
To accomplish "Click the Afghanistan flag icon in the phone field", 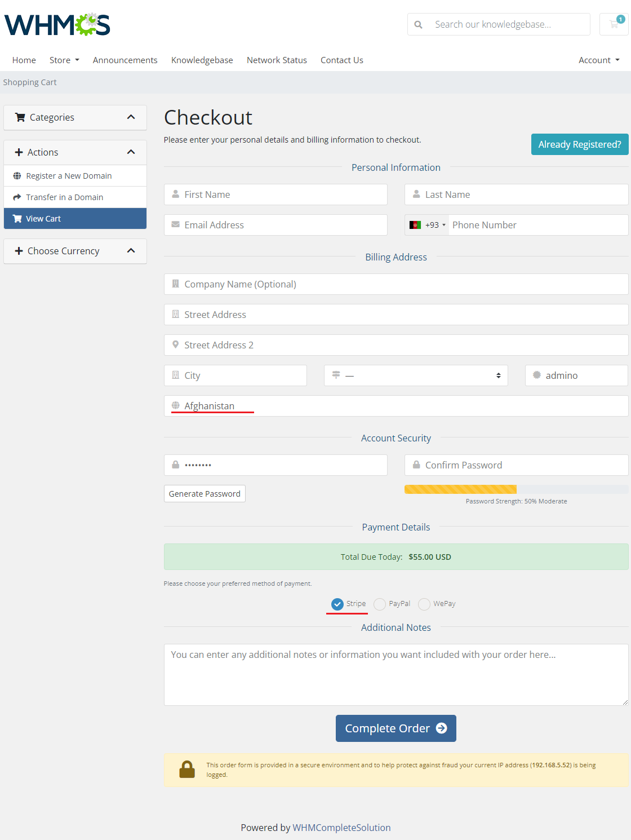I will point(415,225).
